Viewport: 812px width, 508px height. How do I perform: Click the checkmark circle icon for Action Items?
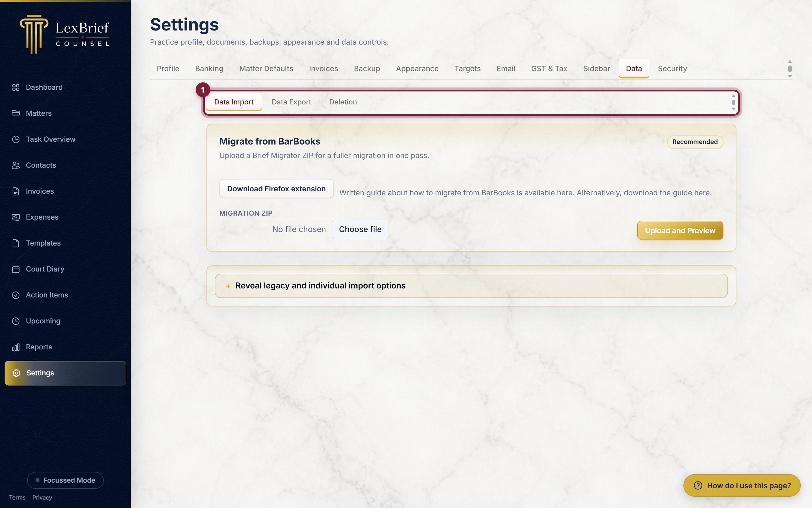[16, 295]
